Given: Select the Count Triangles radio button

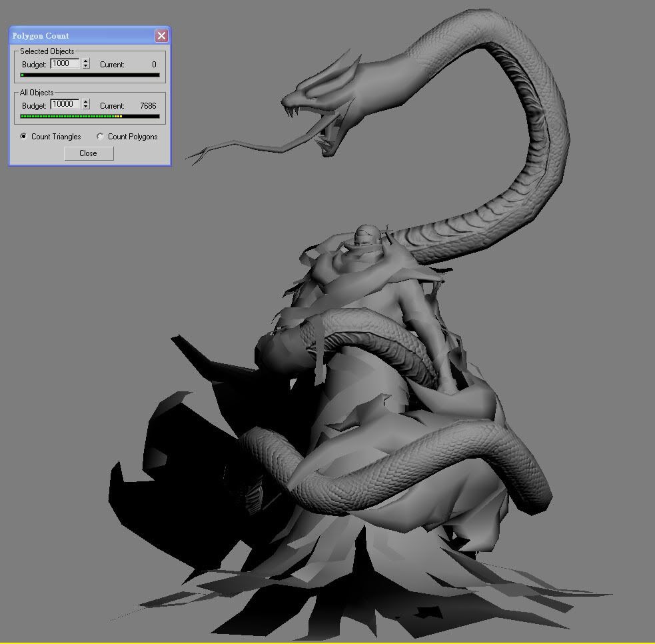Looking at the screenshot, I should [25, 137].
